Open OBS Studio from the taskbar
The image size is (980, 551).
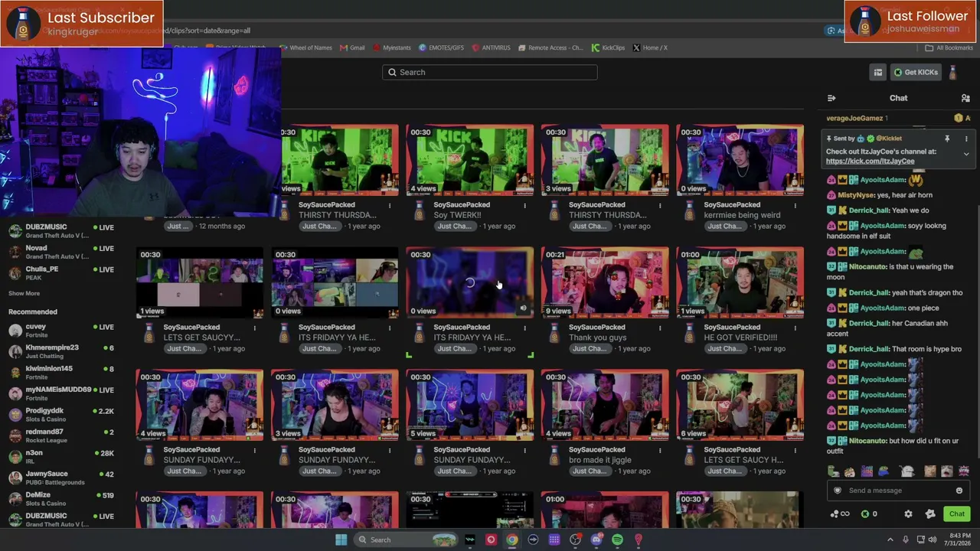click(x=575, y=540)
